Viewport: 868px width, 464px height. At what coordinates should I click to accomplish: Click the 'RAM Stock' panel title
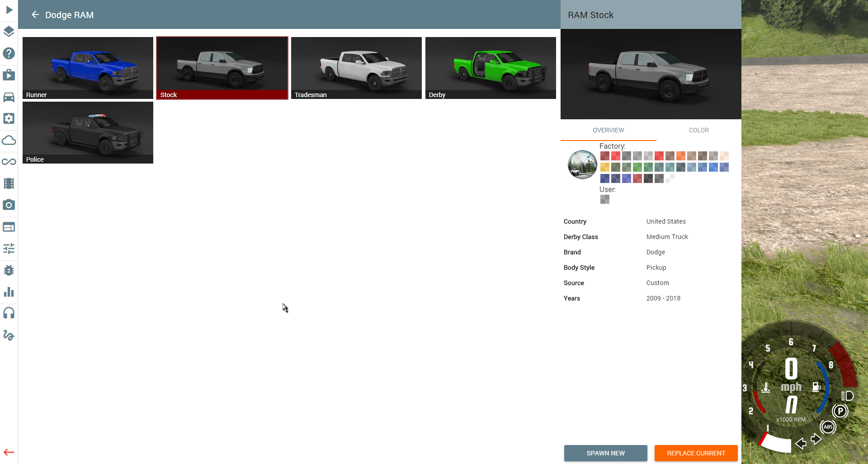click(590, 15)
